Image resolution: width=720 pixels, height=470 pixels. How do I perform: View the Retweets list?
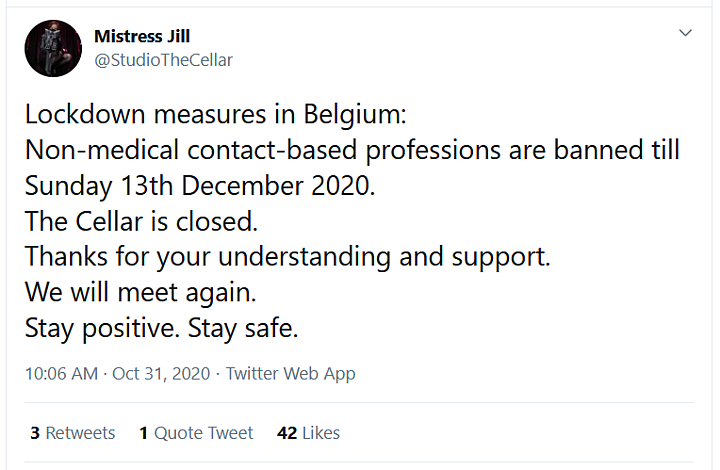pos(81,433)
